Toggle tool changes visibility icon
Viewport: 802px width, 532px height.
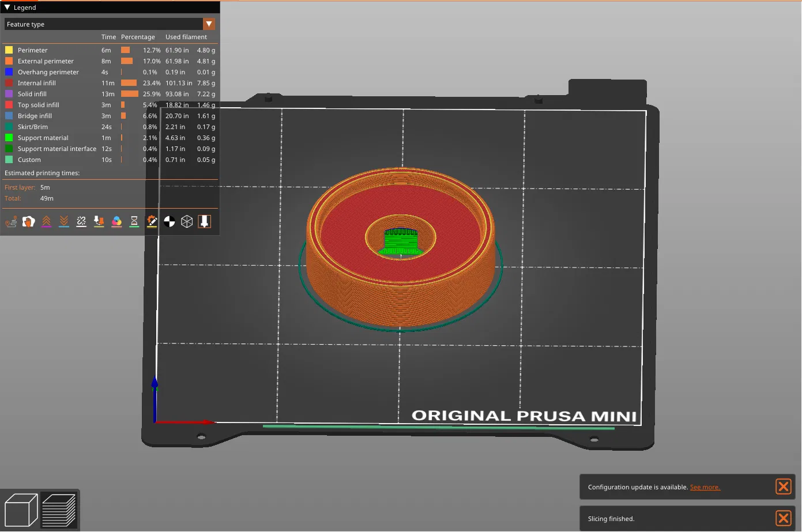[99, 221]
